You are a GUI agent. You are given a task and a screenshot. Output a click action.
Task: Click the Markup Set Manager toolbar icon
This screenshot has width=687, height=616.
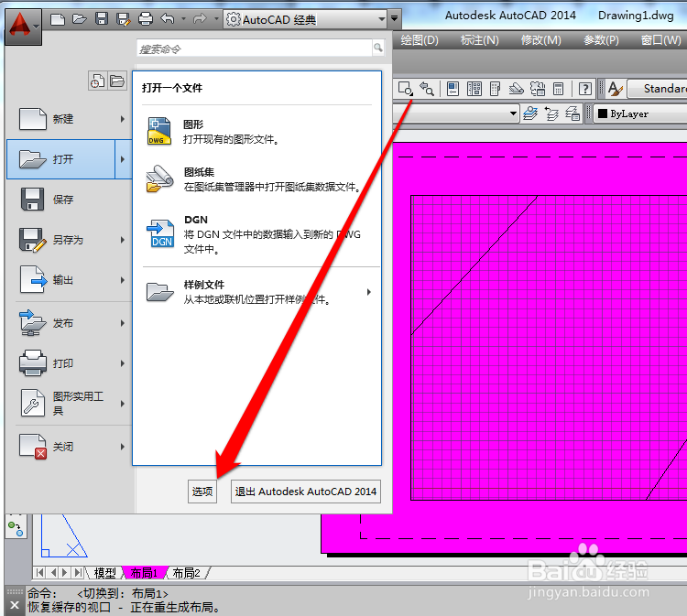click(x=538, y=89)
